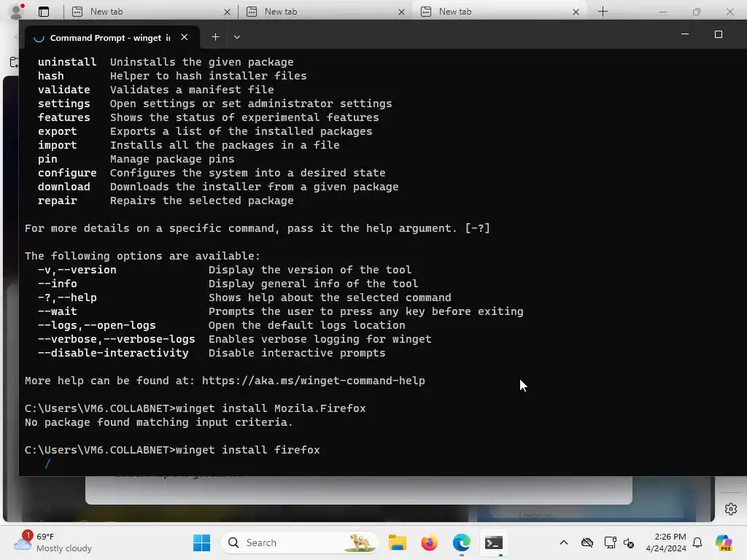Click 'The following options are available:' line
747x560 pixels.
click(x=142, y=256)
